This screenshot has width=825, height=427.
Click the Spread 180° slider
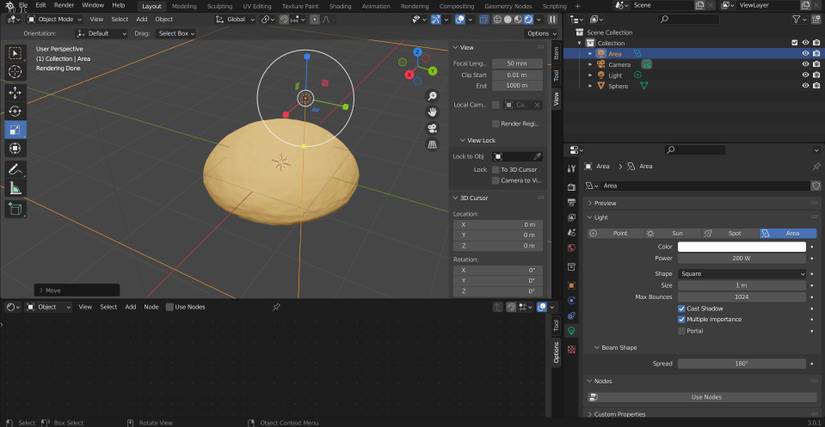tap(741, 364)
